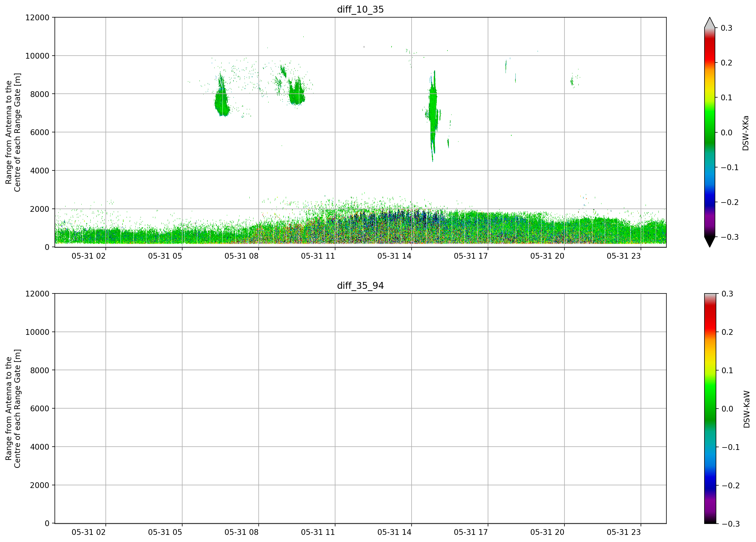Click the DSW-XKa colorbar label

746,133
